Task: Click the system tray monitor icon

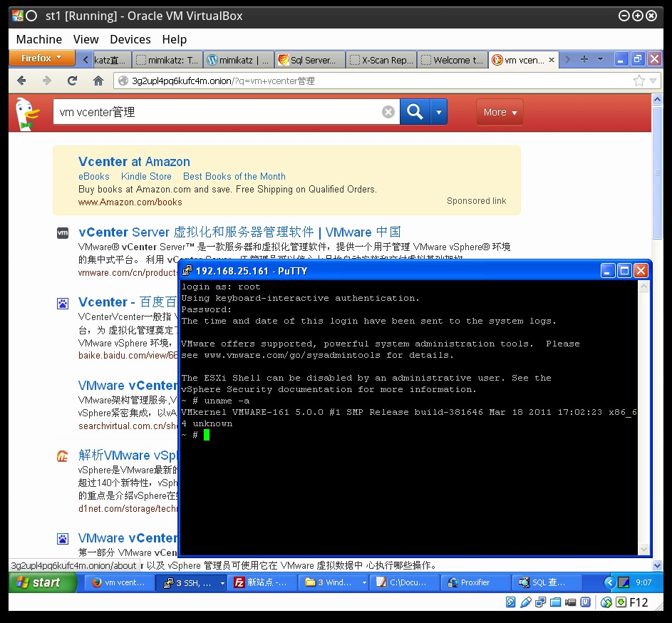Action: point(623,582)
